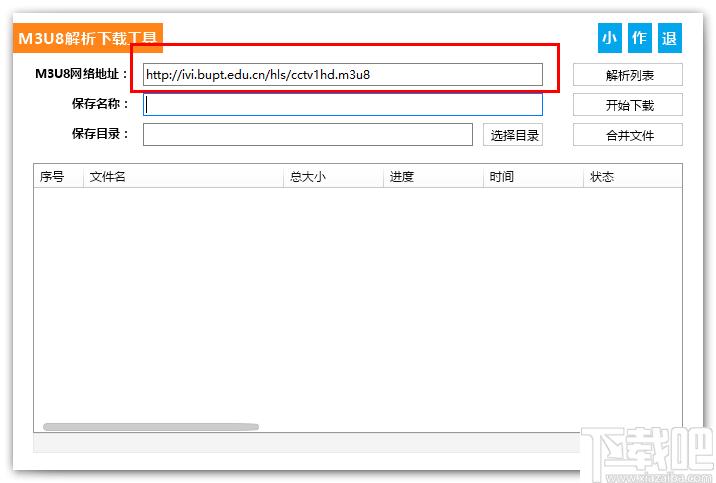This screenshot has height=483, width=716.
Task: Open folder picker via 选择目录
Action: pyautogui.click(x=513, y=135)
